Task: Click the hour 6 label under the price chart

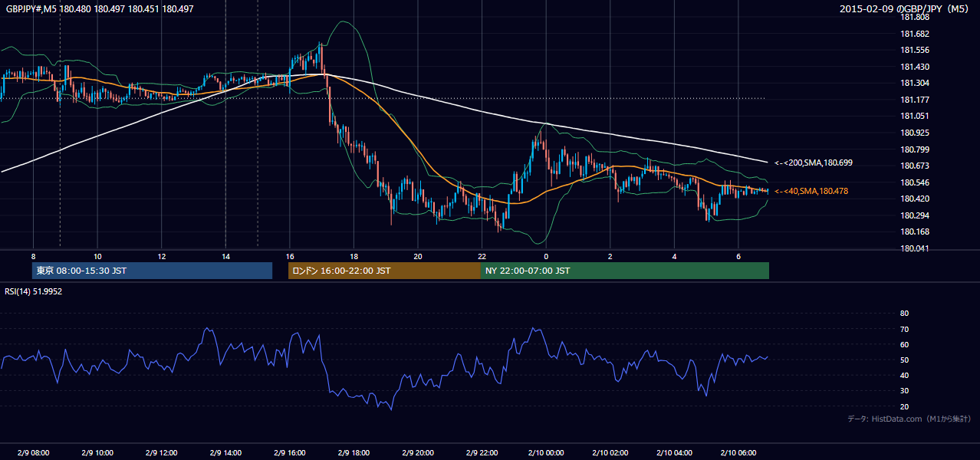Action: tap(738, 256)
